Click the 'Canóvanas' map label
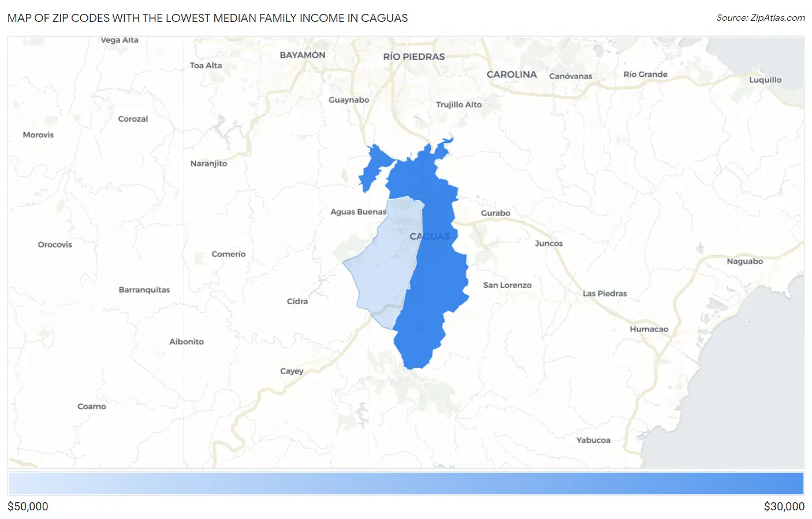812x519 pixels. (571, 76)
